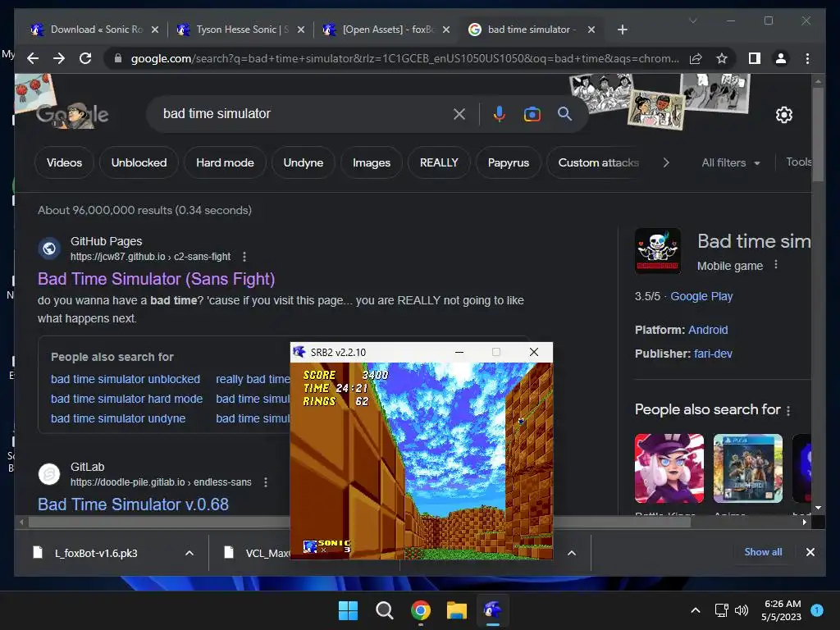The image size is (840, 630).
Task: Apply the Papyrus filter chip
Action: [x=509, y=162]
